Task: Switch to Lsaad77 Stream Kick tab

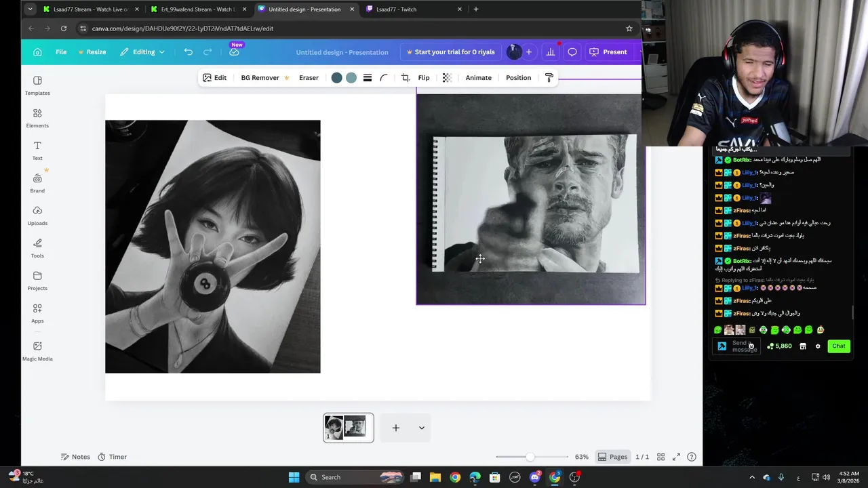Action: tap(91, 9)
